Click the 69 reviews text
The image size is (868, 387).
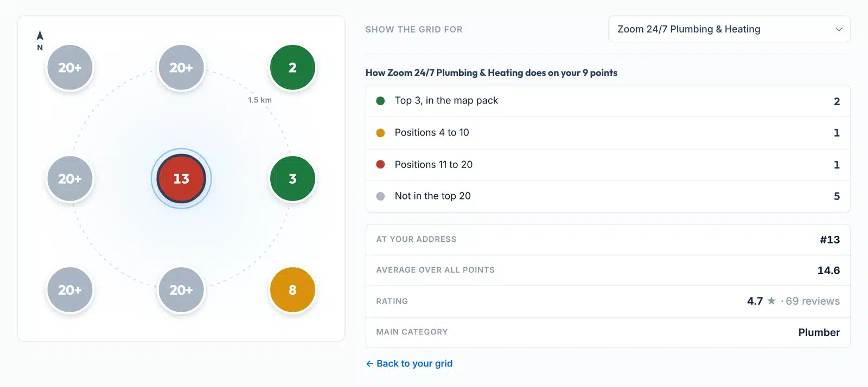(813, 301)
